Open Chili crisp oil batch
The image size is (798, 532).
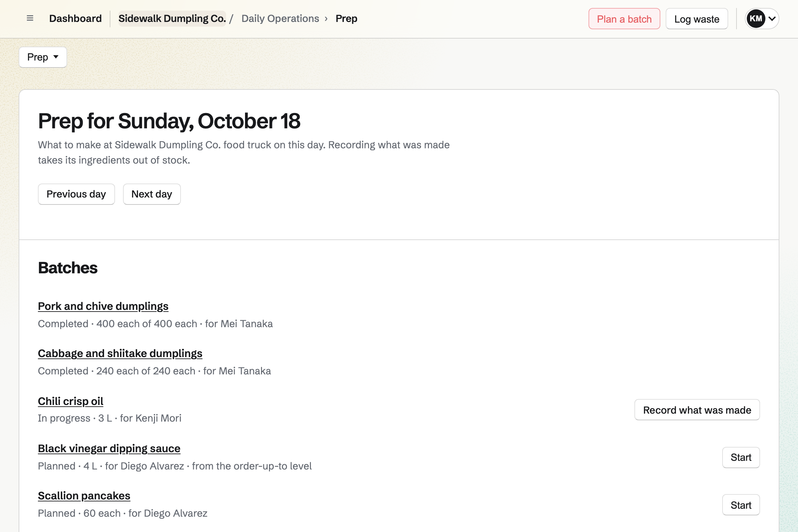pos(70,401)
